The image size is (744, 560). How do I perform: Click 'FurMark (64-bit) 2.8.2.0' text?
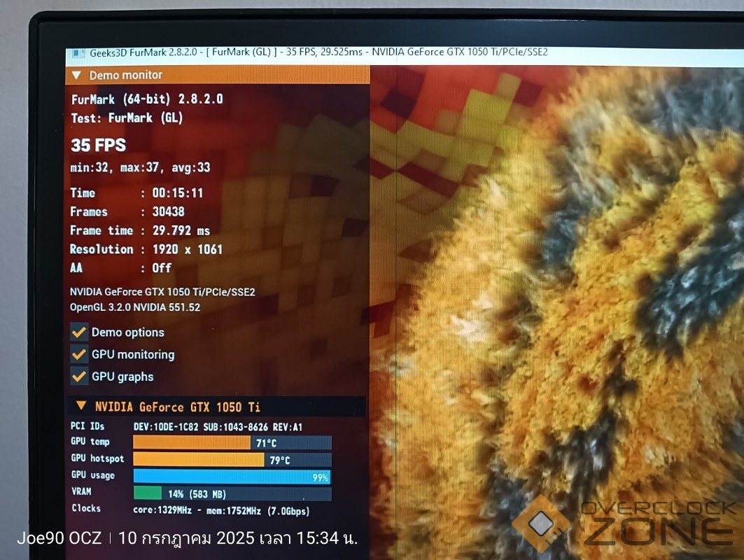tap(147, 99)
